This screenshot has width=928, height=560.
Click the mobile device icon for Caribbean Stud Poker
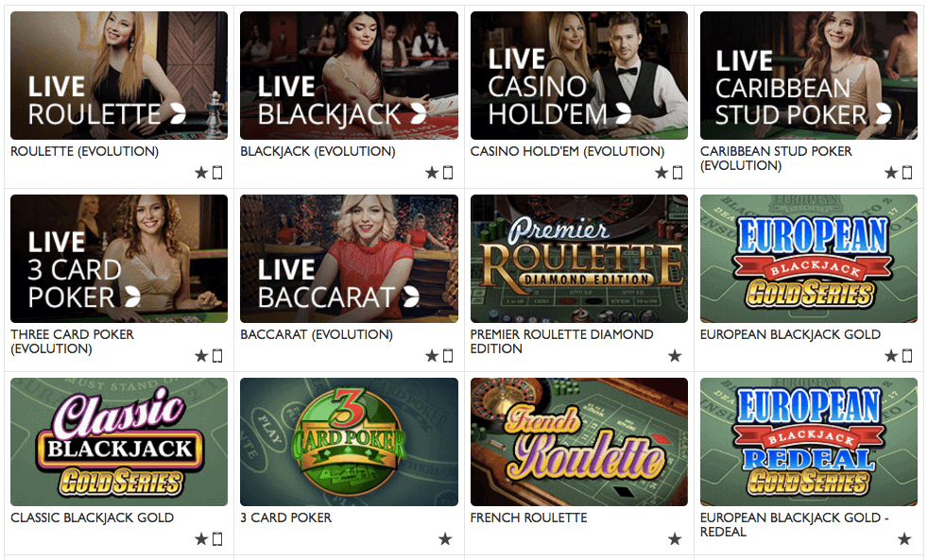(907, 173)
